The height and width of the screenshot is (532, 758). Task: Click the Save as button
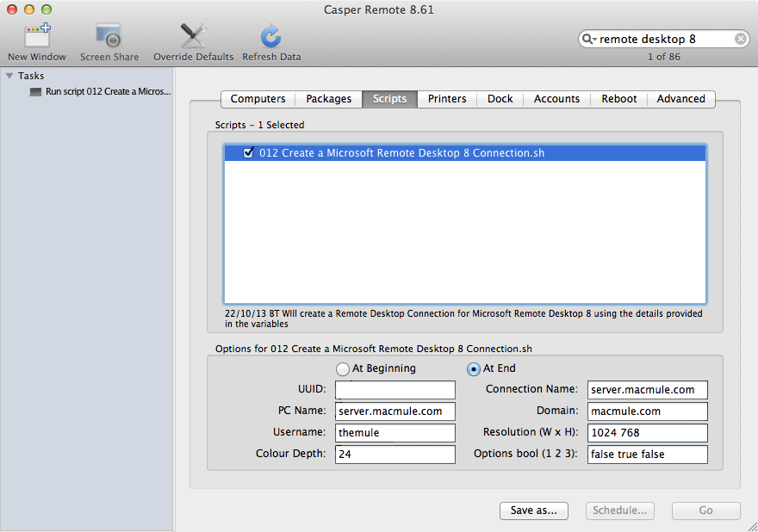tap(533, 510)
